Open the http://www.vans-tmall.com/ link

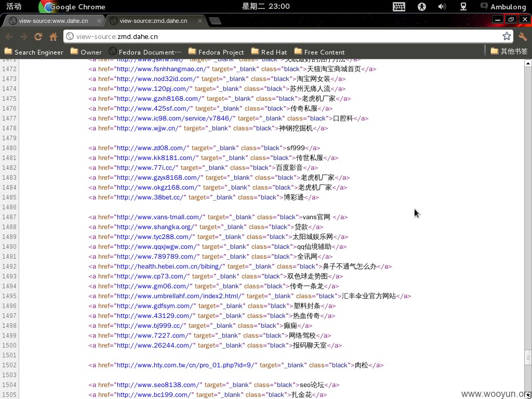160,217
